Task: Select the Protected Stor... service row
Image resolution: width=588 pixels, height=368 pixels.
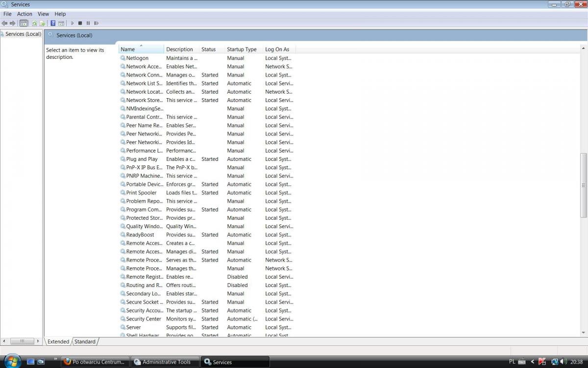Action: (207, 218)
